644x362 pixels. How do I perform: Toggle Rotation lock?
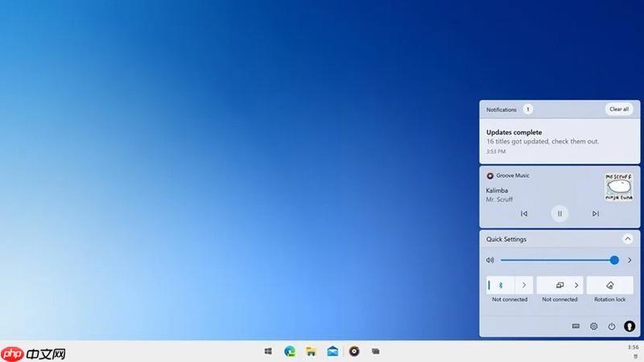pos(610,286)
